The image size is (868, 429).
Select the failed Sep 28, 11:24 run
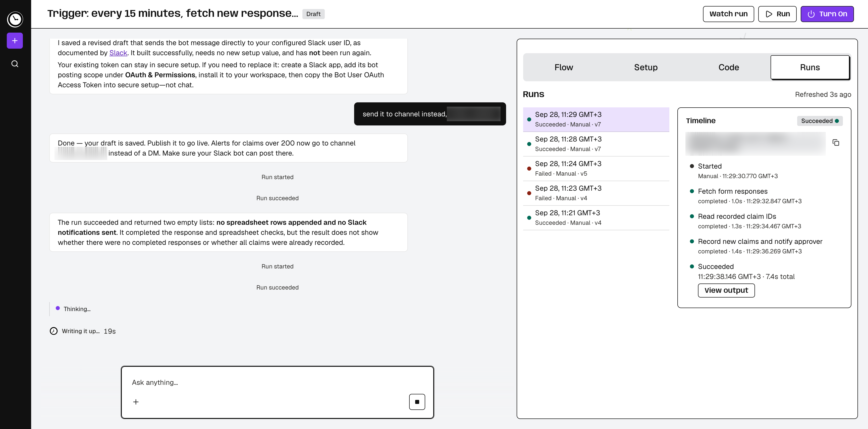coord(596,169)
